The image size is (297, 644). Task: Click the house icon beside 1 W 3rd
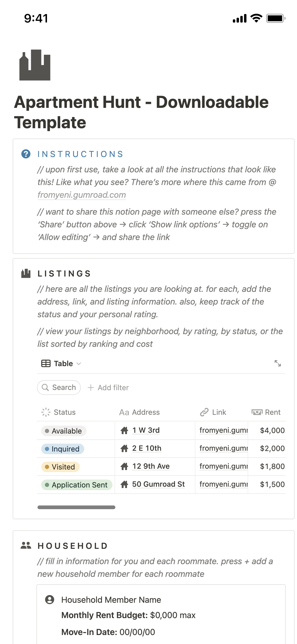tap(124, 430)
